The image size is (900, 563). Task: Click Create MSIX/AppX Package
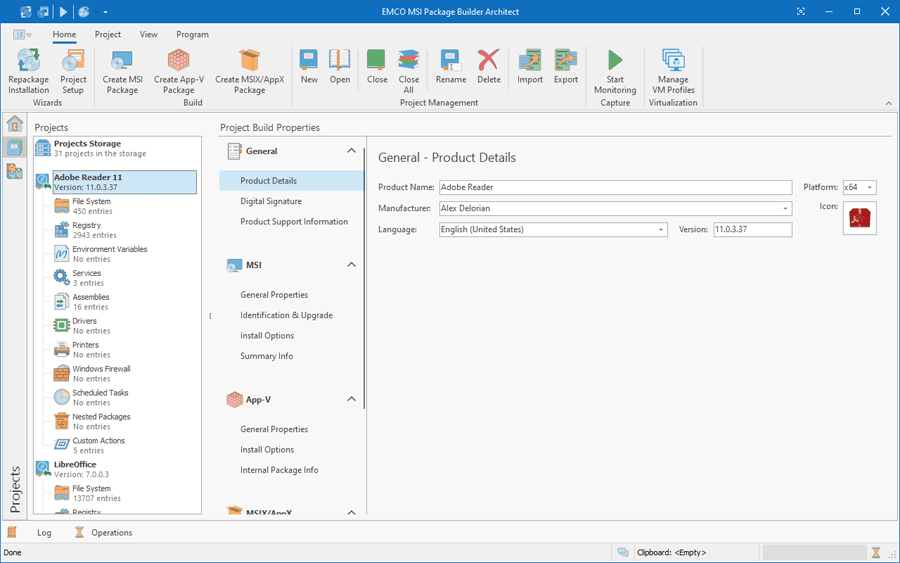coord(249,71)
